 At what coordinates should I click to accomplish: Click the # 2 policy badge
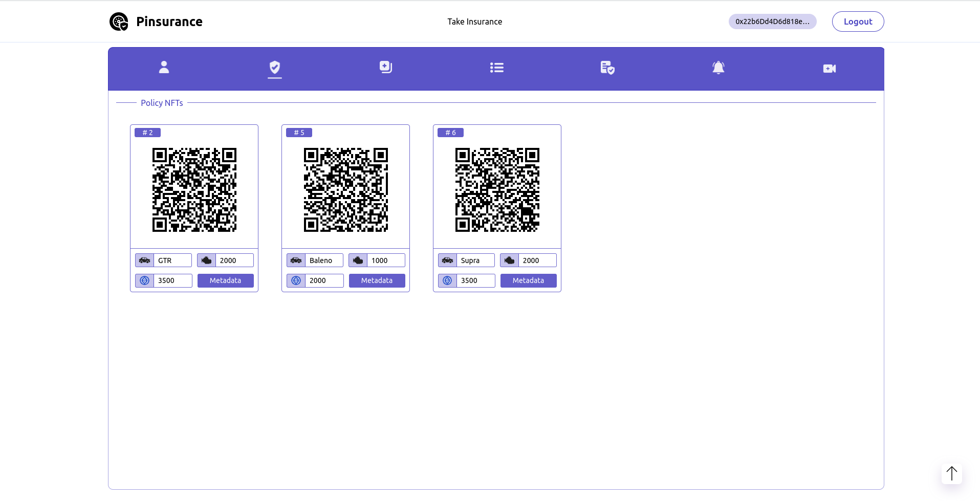(x=148, y=133)
